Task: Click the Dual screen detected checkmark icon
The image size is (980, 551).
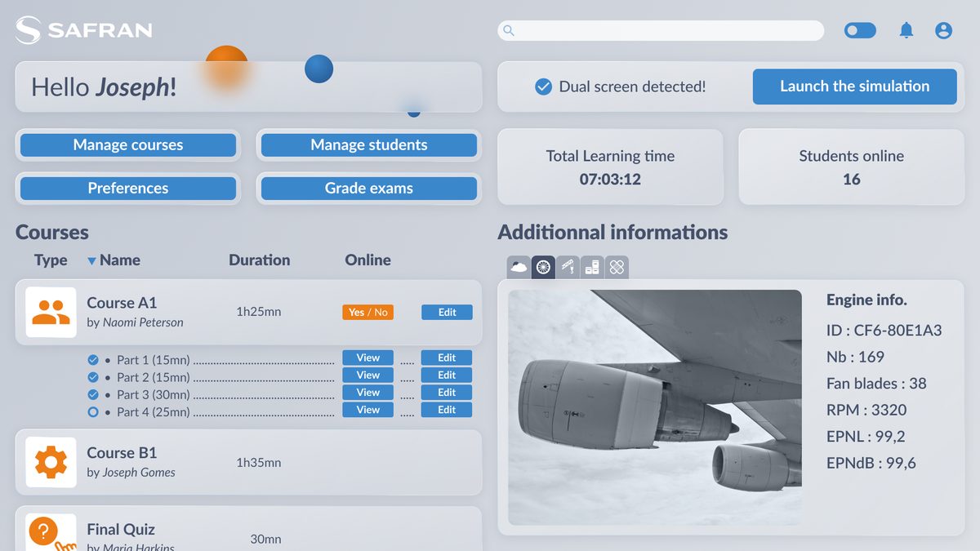Action: (543, 87)
